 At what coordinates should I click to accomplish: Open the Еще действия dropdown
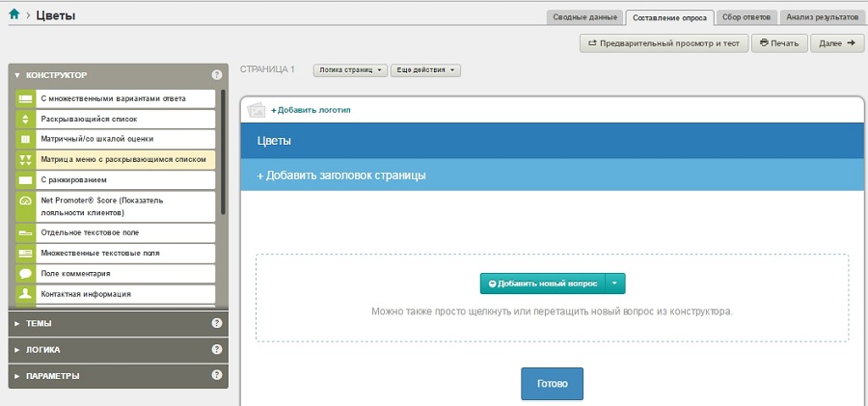(425, 70)
